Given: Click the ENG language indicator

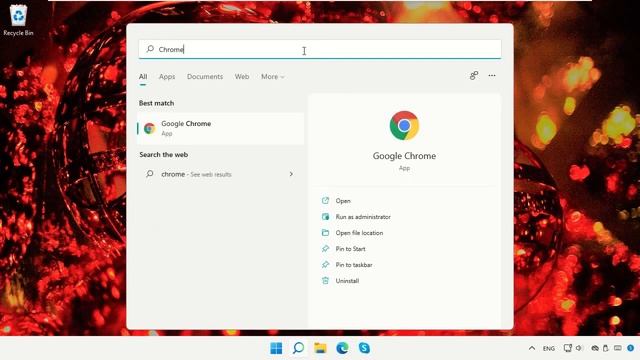Looking at the screenshot, I should click(549, 349).
